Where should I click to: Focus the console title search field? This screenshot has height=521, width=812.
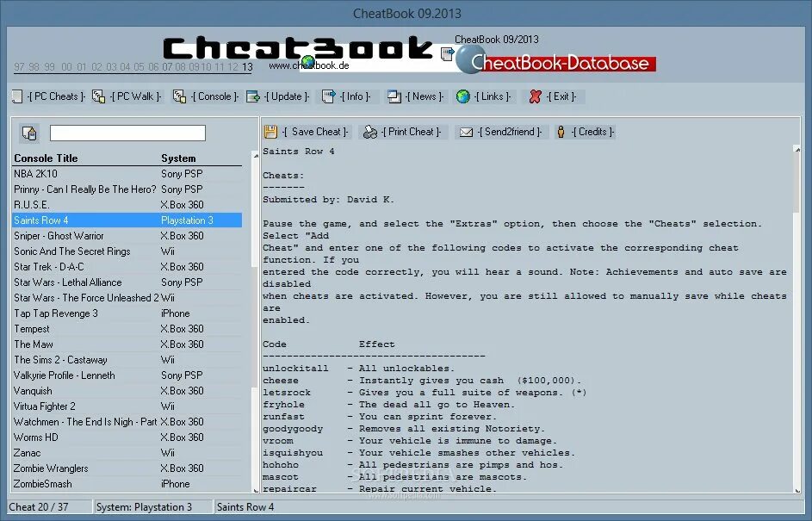[127, 133]
